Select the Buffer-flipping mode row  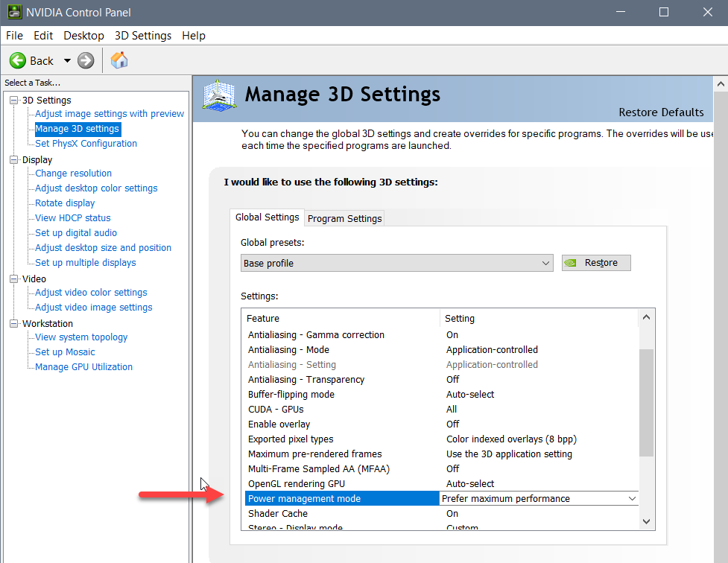click(x=442, y=394)
